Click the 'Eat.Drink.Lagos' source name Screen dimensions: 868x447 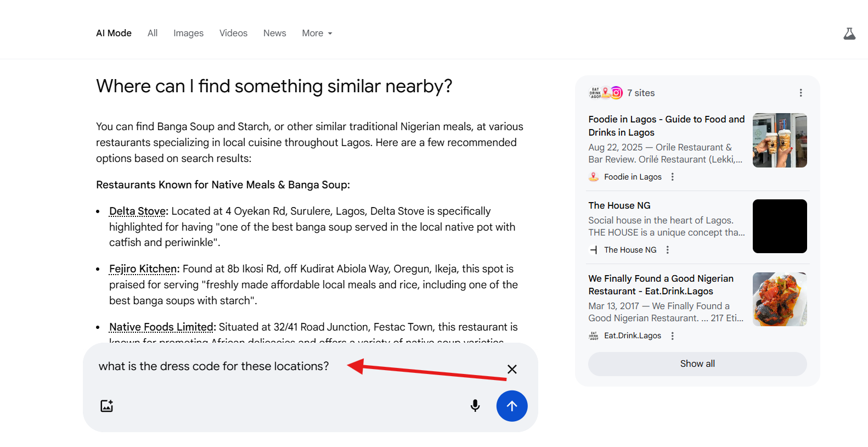633,336
